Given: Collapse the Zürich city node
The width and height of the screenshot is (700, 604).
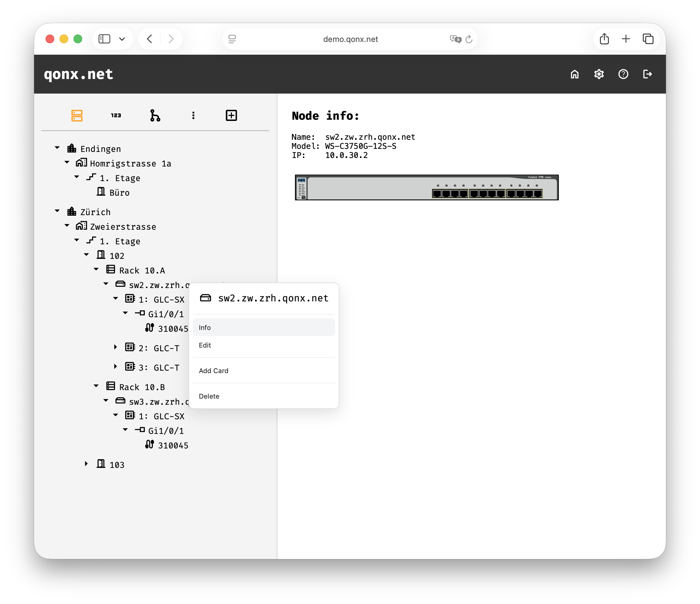Looking at the screenshot, I should pos(57,211).
